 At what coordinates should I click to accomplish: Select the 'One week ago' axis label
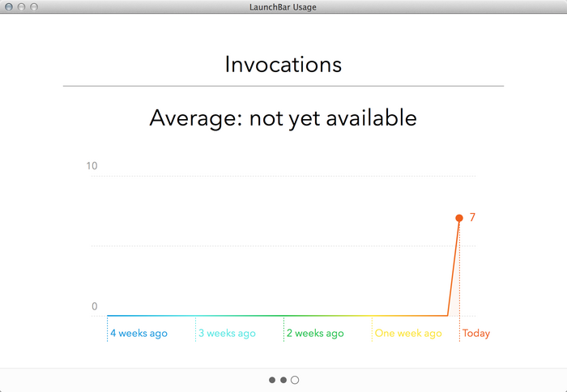[x=408, y=333]
